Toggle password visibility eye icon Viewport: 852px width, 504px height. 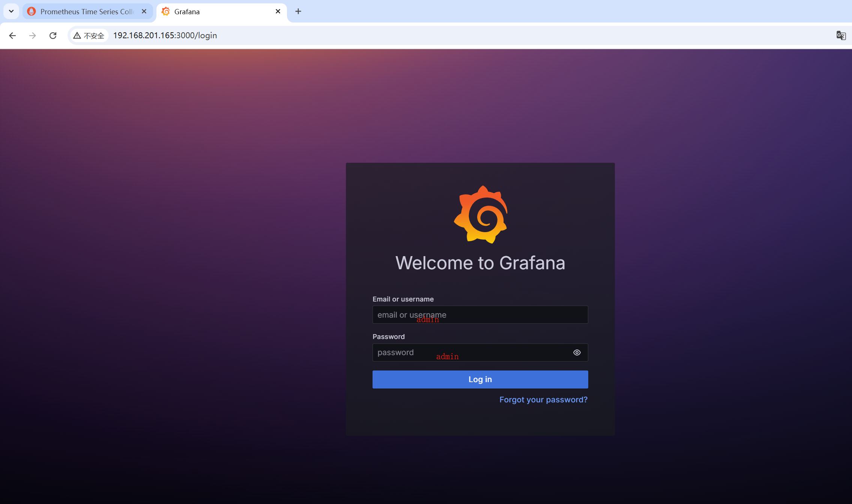pyautogui.click(x=577, y=352)
